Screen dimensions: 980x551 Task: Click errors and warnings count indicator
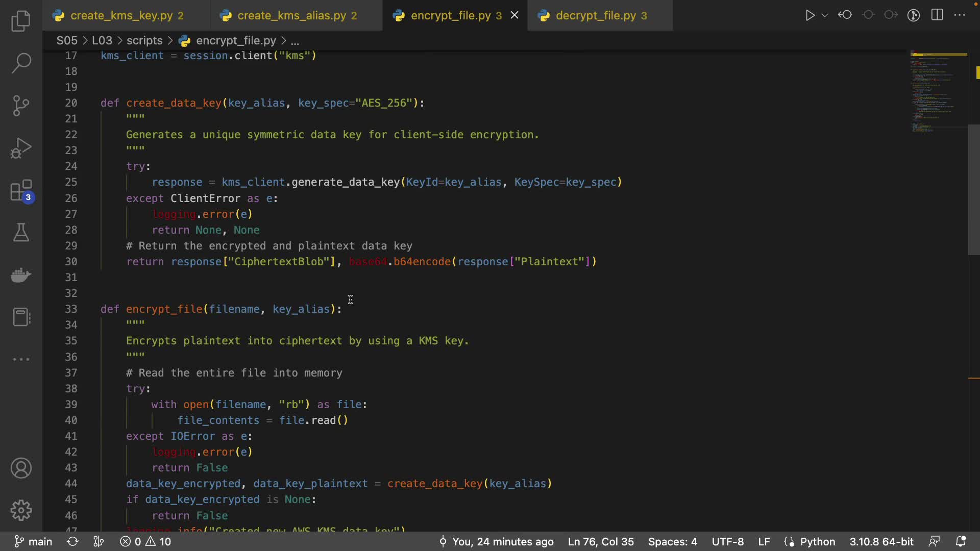[146, 541]
